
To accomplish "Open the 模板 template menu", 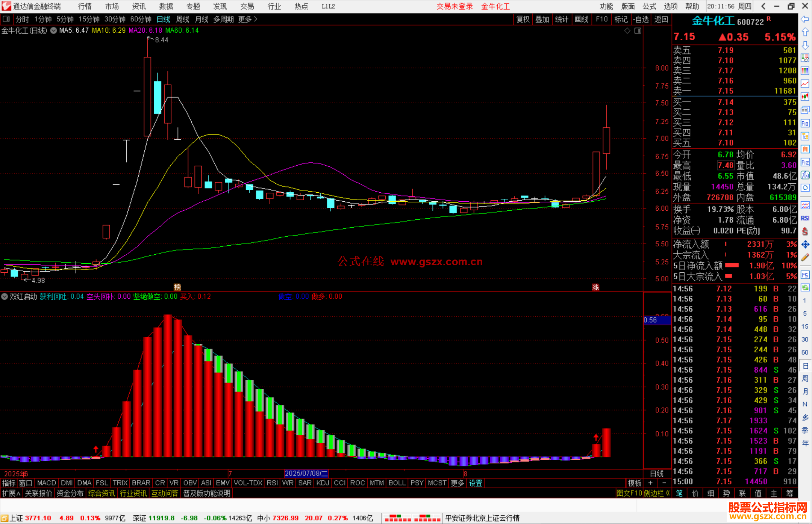I will pyautogui.click(x=635, y=483).
